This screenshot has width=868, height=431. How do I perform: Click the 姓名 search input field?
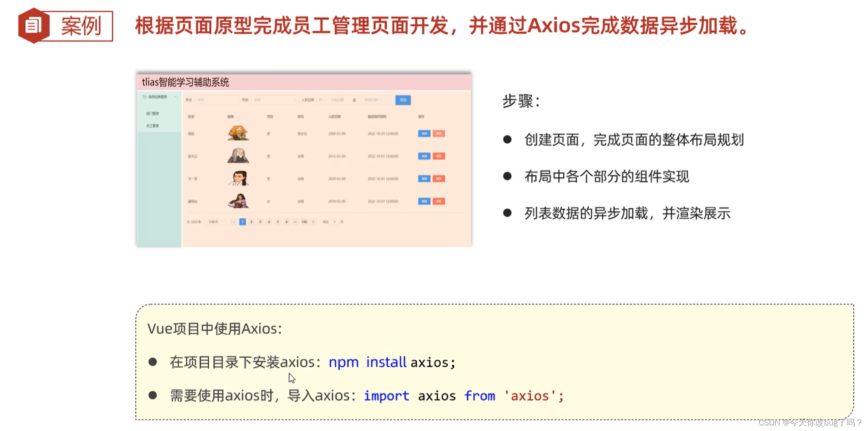pyautogui.click(x=217, y=100)
